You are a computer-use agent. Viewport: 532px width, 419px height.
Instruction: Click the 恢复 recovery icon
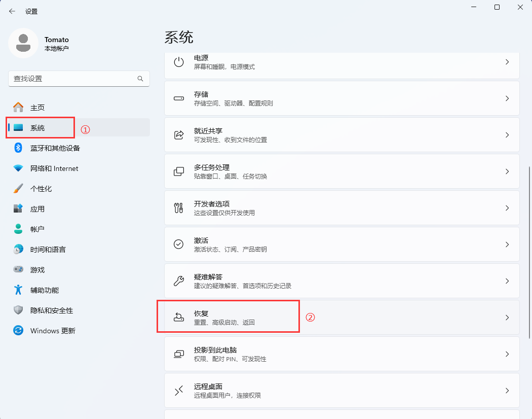pos(178,318)
